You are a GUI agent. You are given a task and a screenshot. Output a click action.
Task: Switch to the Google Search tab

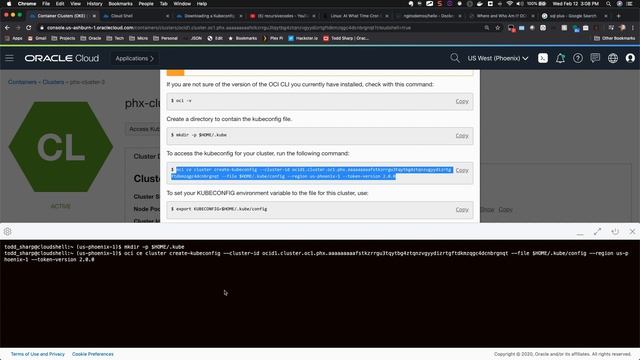pyautogui.click(x=573, y=16)
